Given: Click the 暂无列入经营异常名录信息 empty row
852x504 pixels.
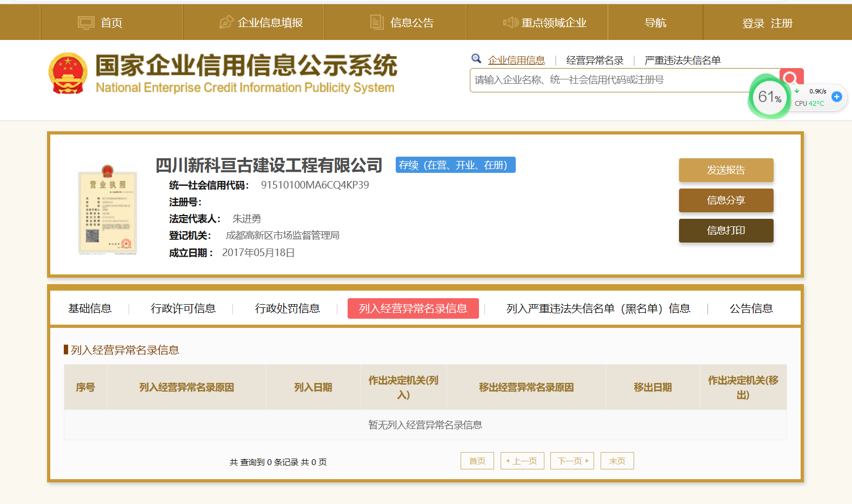Looking at the screenshot, I should click(x=425, y=425).
